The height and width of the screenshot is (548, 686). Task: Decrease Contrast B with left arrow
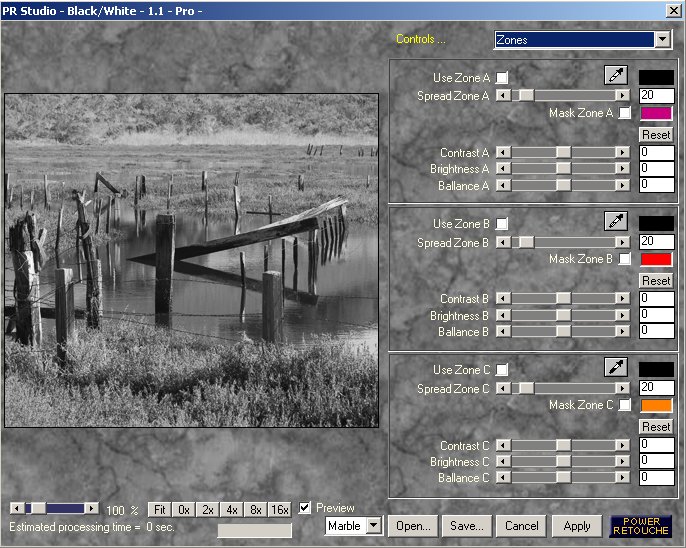(x=504, y=298)
